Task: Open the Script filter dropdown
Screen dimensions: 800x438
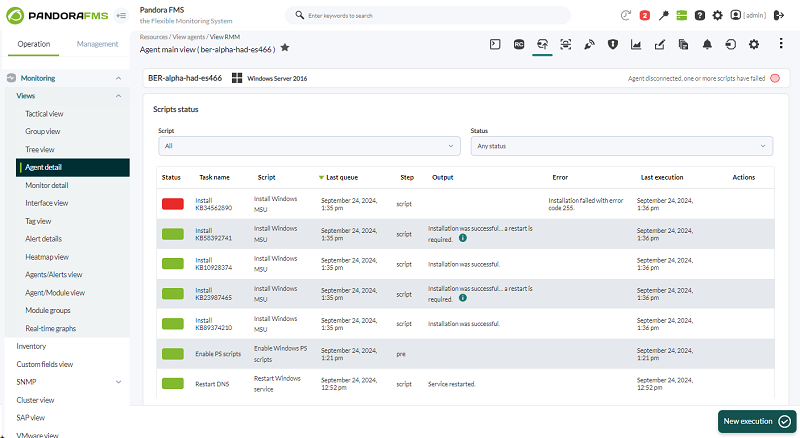Action: (309, 146)
